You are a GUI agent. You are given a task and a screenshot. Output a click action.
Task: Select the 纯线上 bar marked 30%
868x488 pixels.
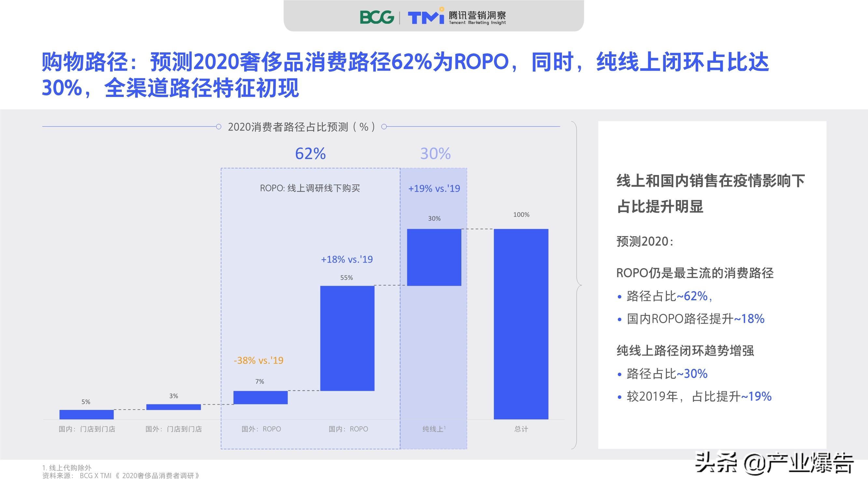point(434,257)
